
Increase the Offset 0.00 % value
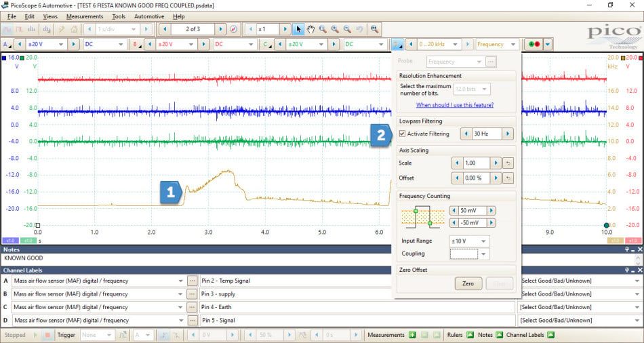coord(496,178)
